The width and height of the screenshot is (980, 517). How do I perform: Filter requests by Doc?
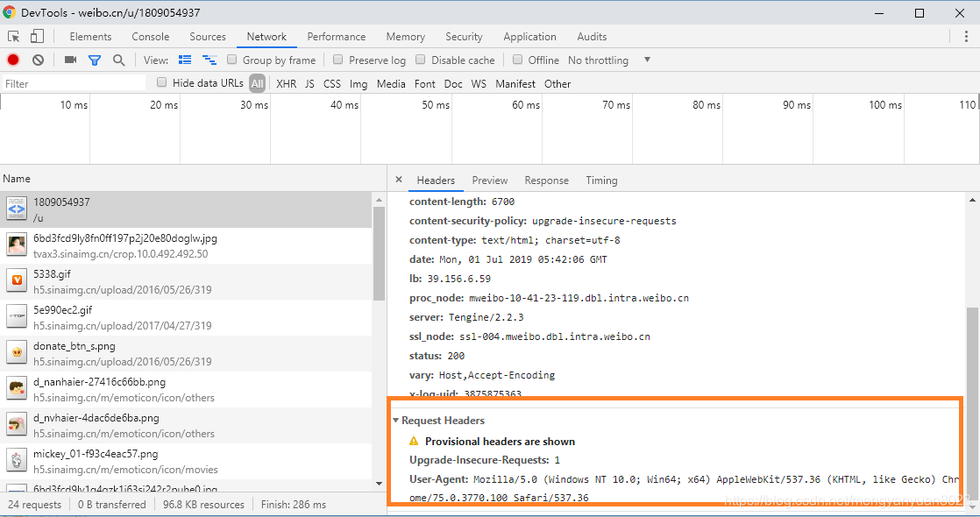(x=453, y=83)
